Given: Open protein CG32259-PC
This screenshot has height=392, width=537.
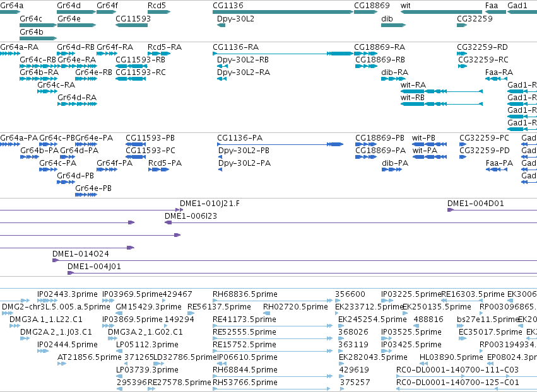Looking at the screenshot, I should (x=484, y=138).
